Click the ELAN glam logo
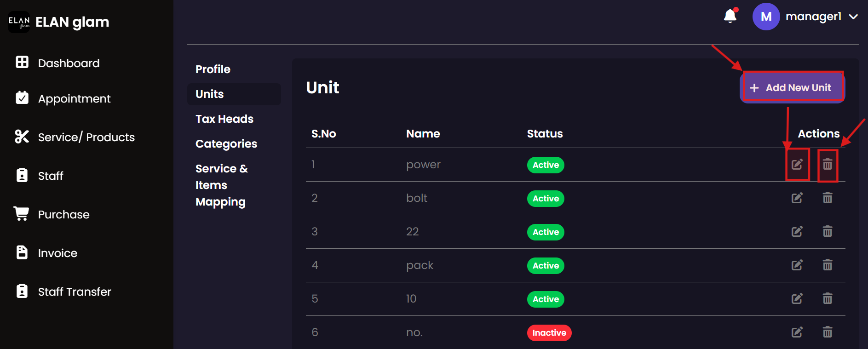Image resolution: width=868 pixels, height=349 pixels. (x=19, y=22)
